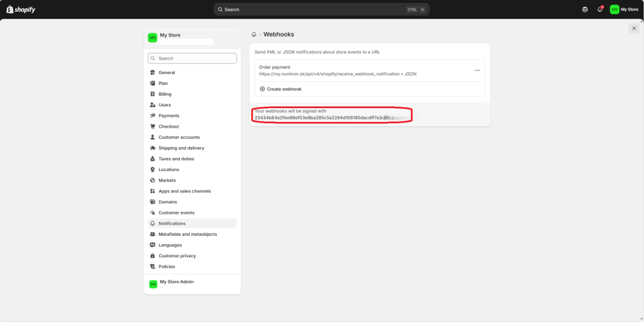Screen dimensions: 644x322
Task: Click the Shopify logo in top bar
Action: [x=21, y=9]
